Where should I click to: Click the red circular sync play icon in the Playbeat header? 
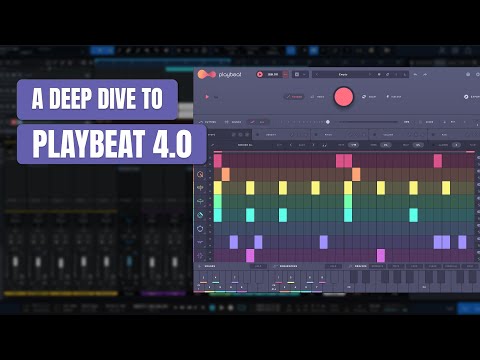point(260,74)
